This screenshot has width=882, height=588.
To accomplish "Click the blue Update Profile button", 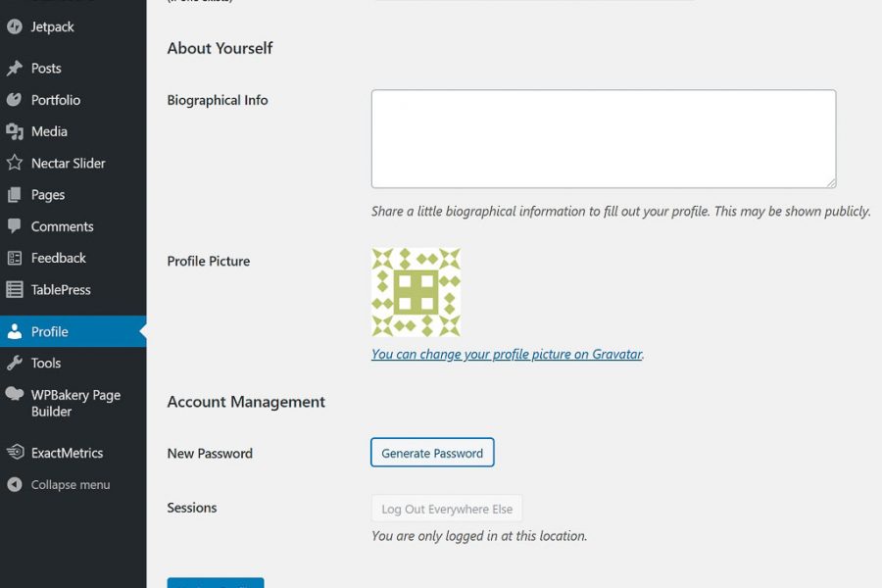I will (x=216, y=584).
